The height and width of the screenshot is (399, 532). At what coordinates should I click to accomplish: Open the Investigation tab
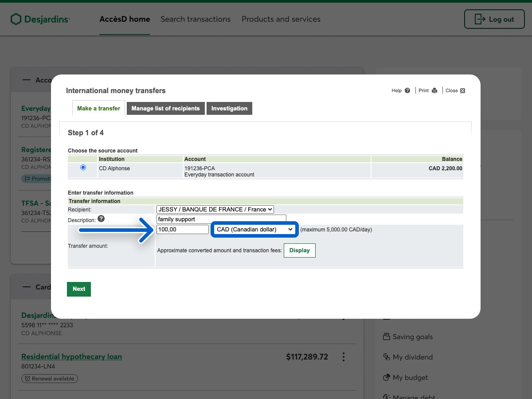[x=229, y=109]
